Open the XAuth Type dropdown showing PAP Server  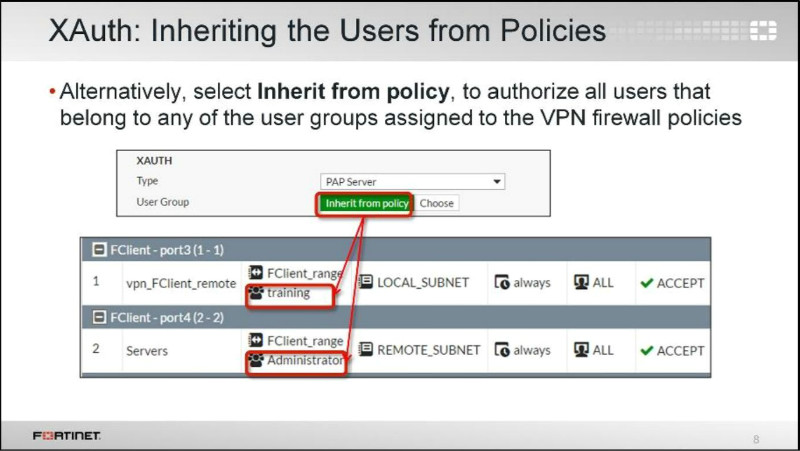tap(412, 182)
